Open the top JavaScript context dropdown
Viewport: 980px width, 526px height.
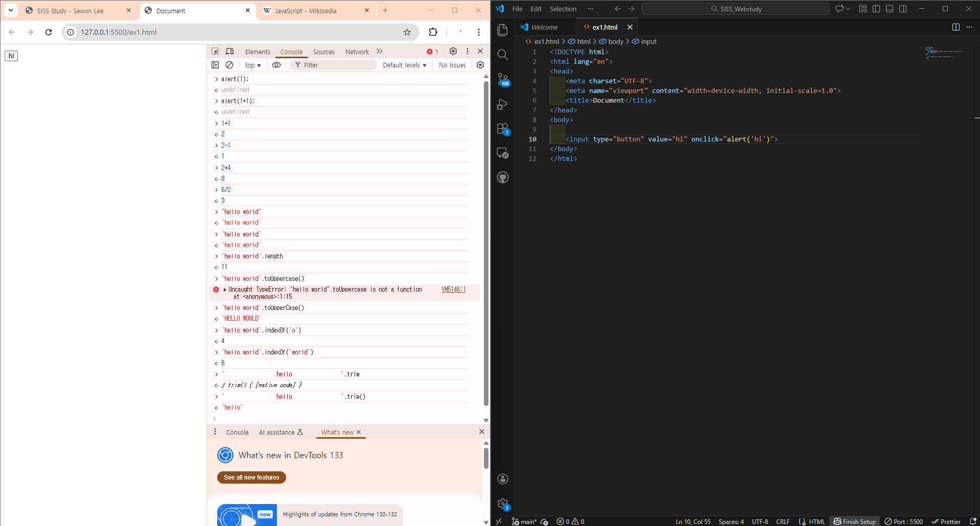(x=252, y=65)
